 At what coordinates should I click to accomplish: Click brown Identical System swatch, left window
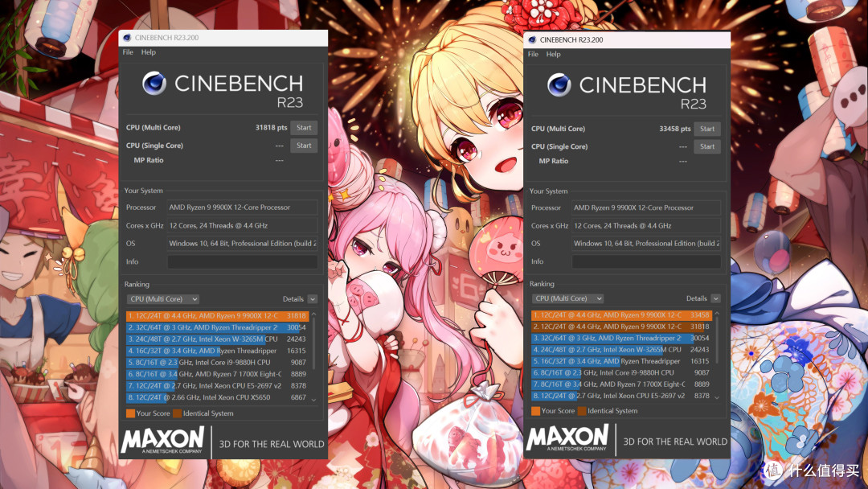(177, 413)
